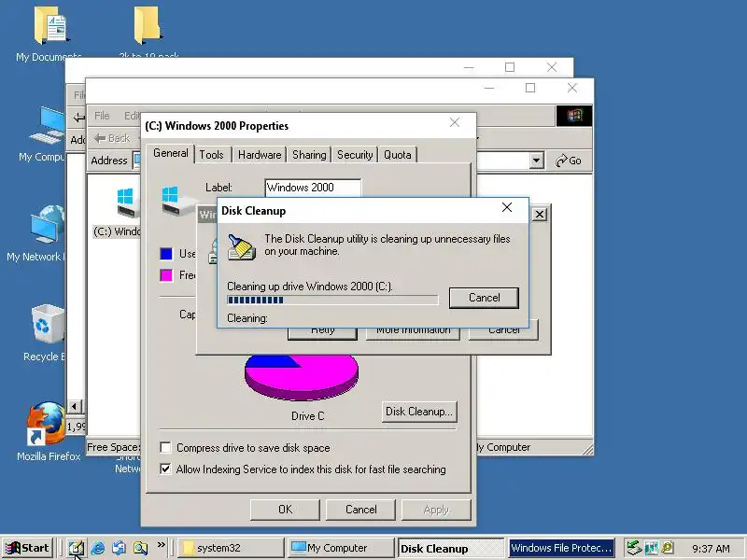Click the Disk Cleanup broom icon

(241, 246)
